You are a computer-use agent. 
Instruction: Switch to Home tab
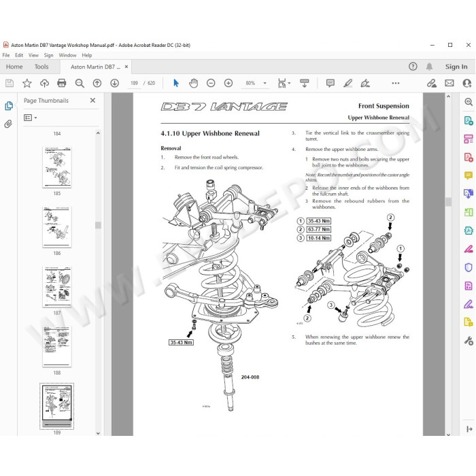click(x=14, y=67)
